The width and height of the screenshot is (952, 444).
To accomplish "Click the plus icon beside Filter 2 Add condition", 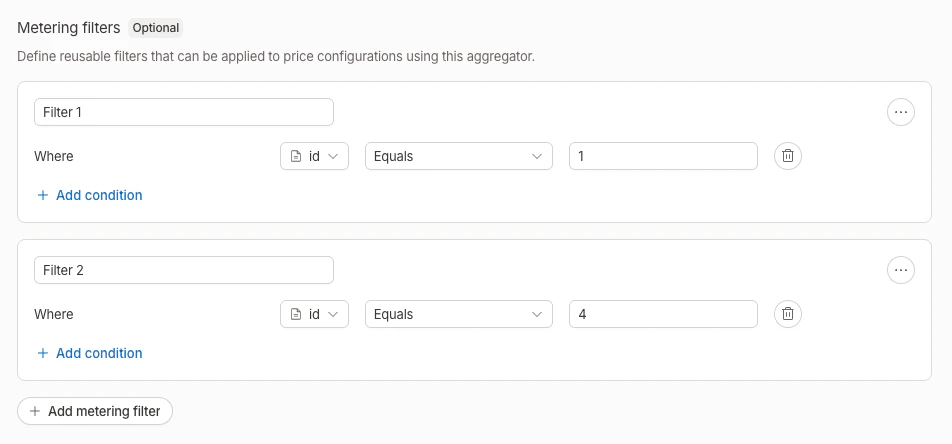I will point(43,353).
